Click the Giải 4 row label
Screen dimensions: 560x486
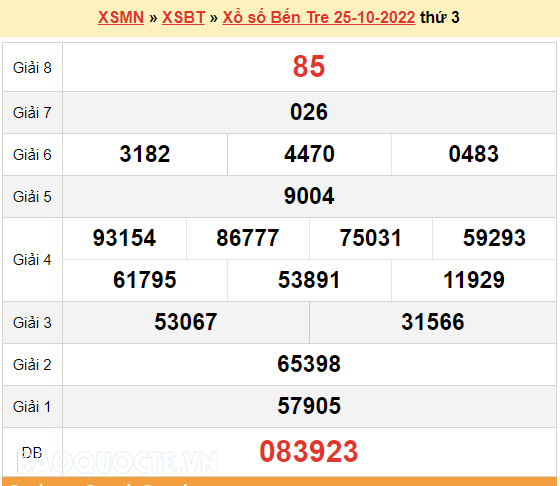pos(32,260)
